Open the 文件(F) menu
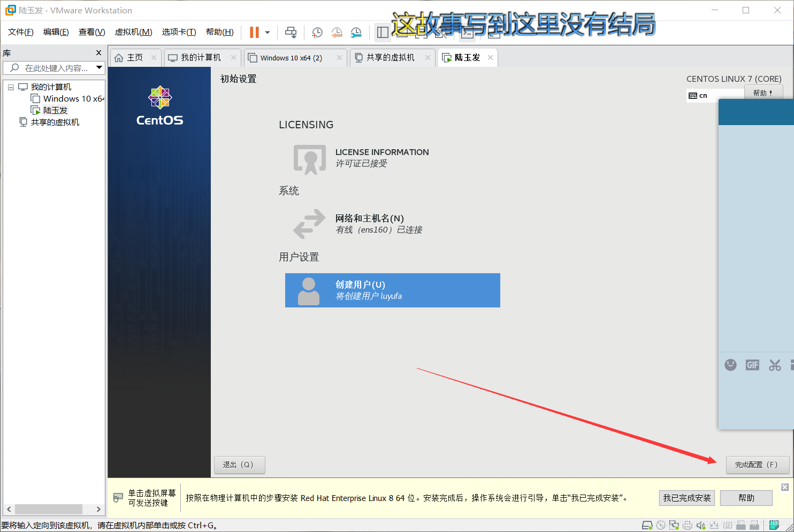Viewport: 794px width, 532px height. pyautogui.click(x=21, y=32)
